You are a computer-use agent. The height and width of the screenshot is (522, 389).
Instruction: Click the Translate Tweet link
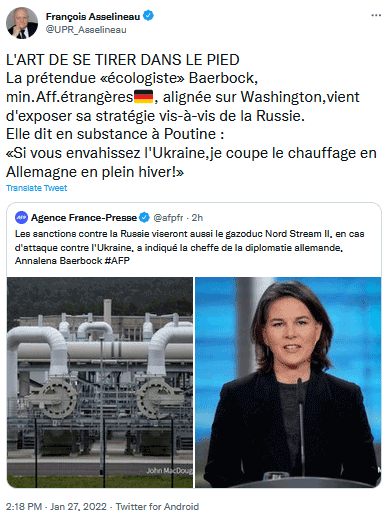coord(36,188)
